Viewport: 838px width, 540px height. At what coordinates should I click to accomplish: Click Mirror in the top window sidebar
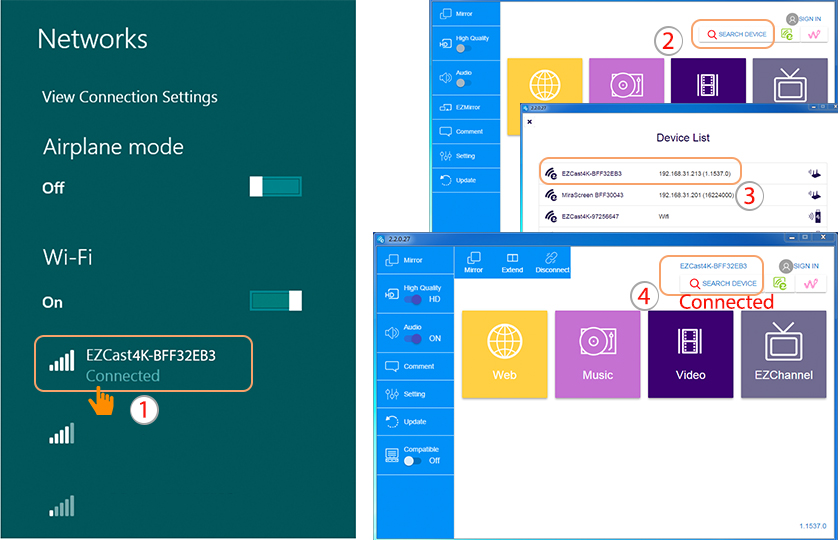(x=465, y=13)
